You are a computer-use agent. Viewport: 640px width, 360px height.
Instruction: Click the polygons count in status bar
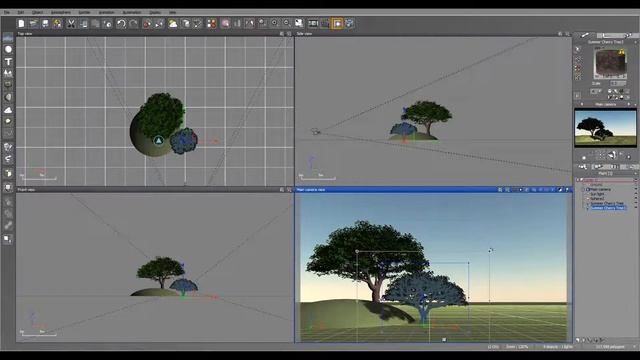(610, 347)
